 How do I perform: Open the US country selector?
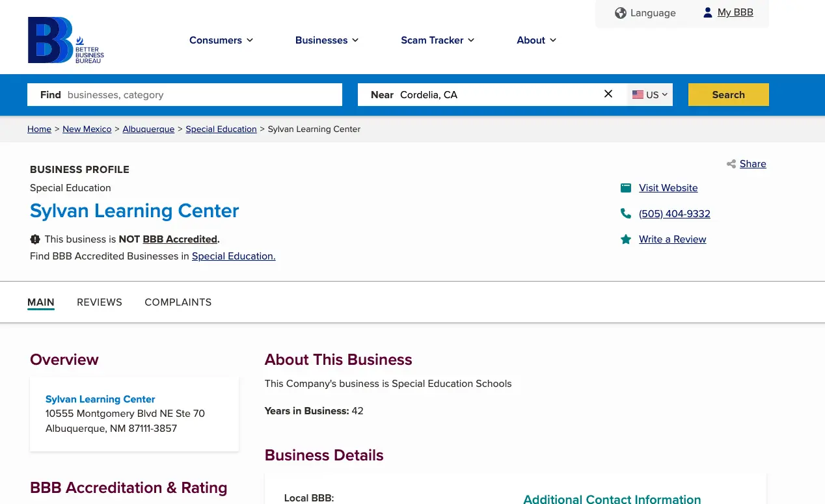coord(649,94)
